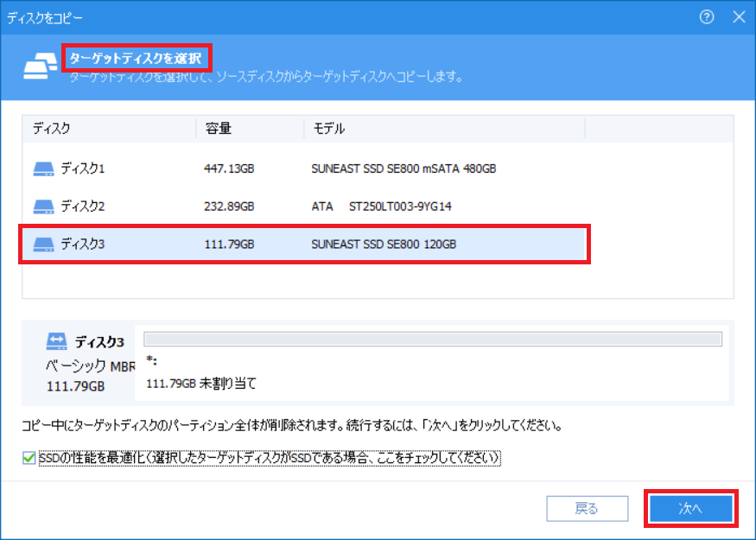Click 111.79GB 未割り当て text
The width and height of the screenshot is (756, 540).
(201, 384)
